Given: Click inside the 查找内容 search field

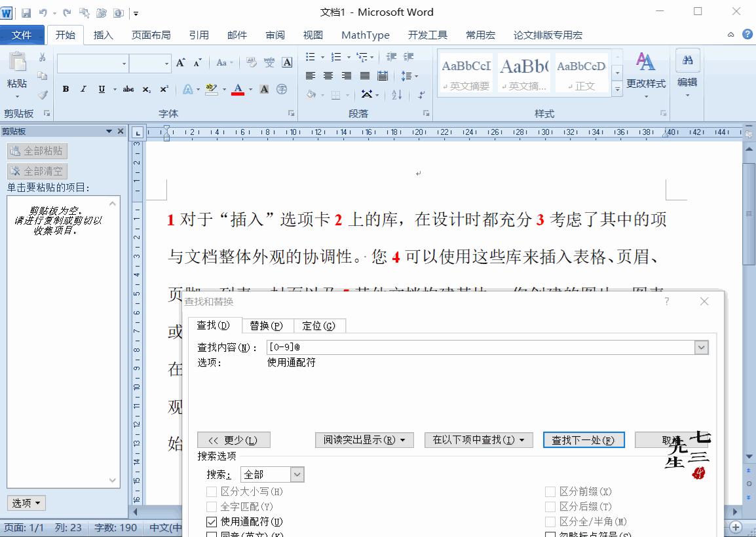Looking at the screenshot, I should point(459,347).
